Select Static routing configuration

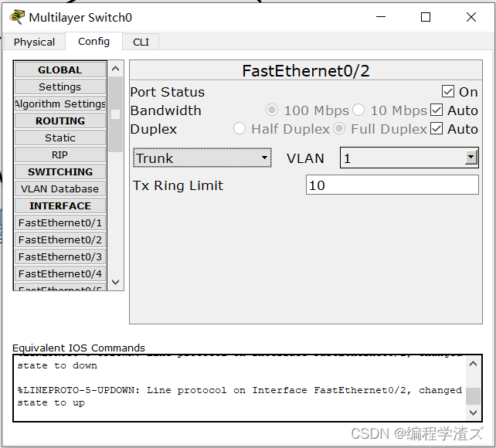(x=59, y=138)
